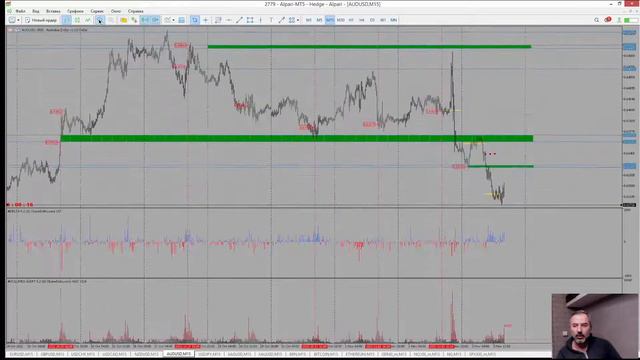
Task: Select the crosshair tool
Action: (x=206, y=20)
